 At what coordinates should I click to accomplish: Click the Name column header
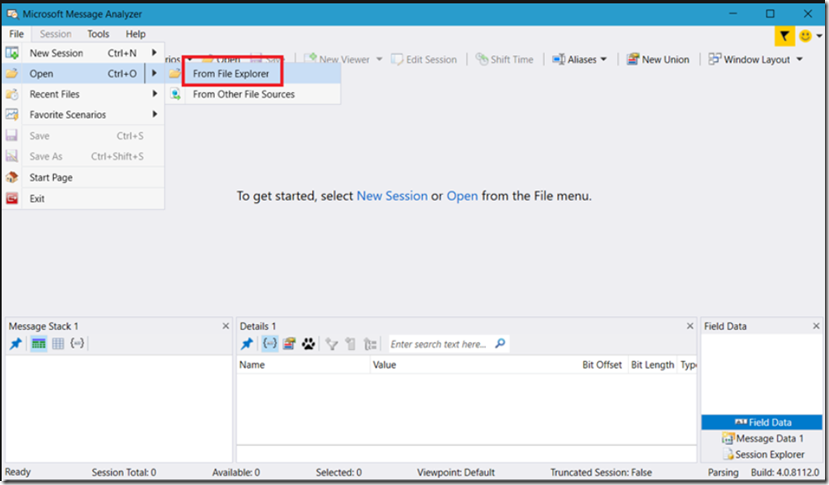(303, 365)
